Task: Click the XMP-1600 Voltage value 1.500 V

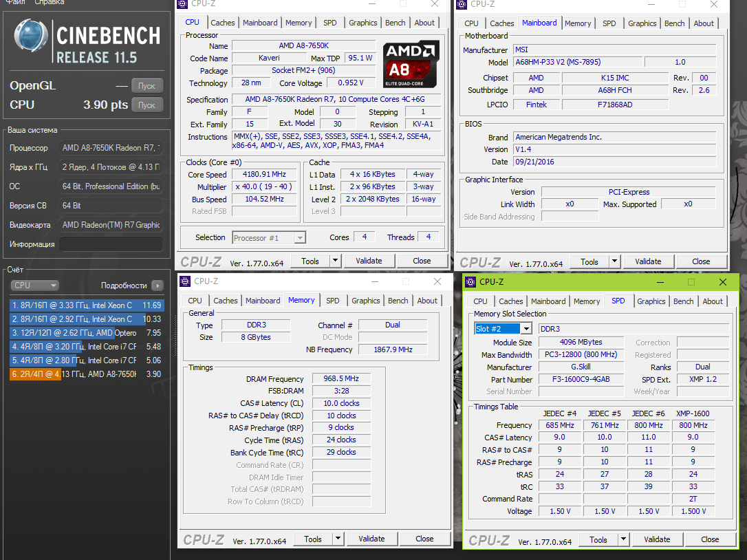Action: (693, 511)
